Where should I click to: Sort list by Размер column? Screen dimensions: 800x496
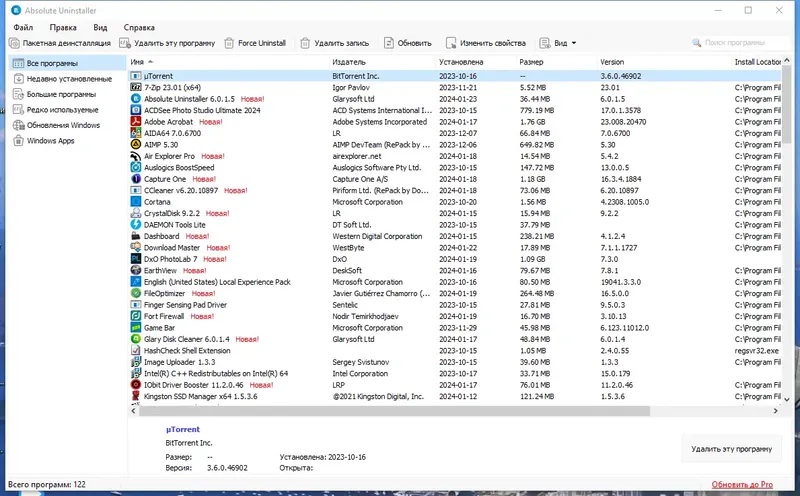pyautogui.click(x=531, y=62)
